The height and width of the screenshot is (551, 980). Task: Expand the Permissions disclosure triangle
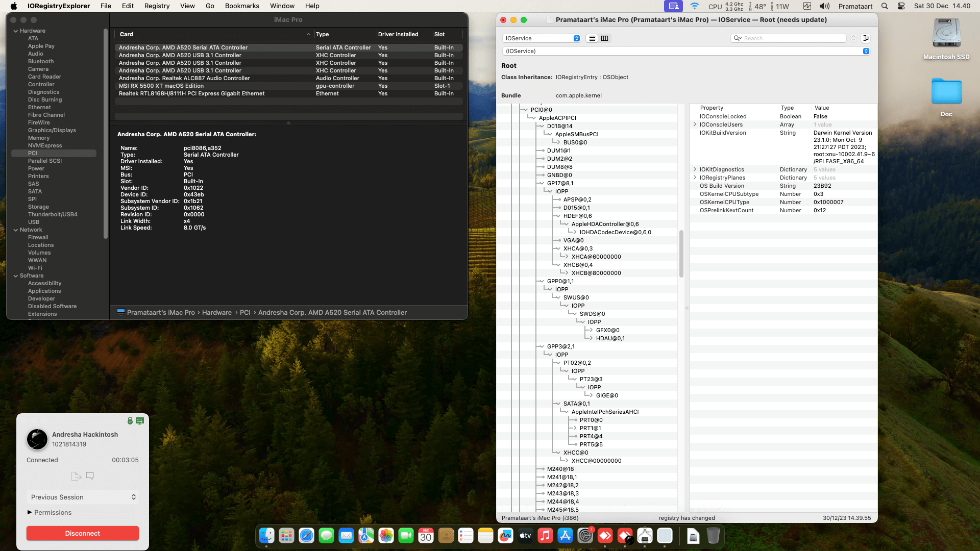click(30, 512)
